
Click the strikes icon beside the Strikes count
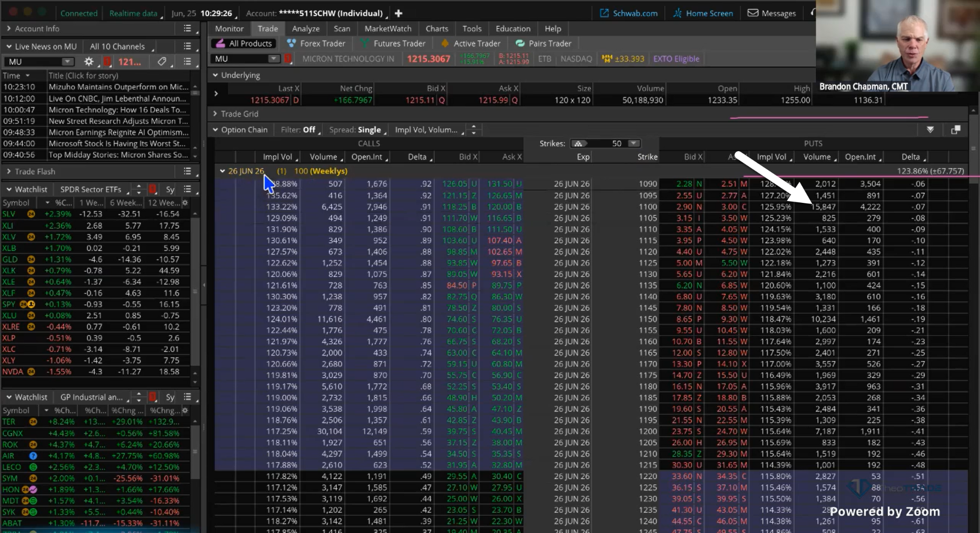(578, 144)
